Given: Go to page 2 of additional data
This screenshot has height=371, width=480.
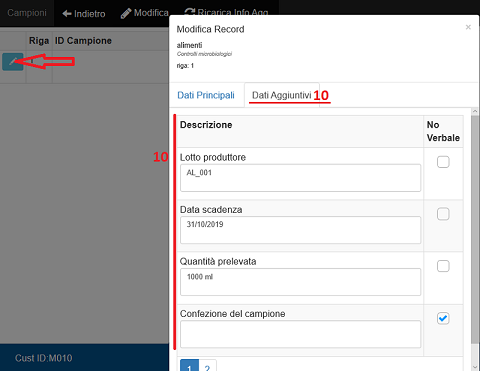Looking at the screenshot, I should coord(208,367).
